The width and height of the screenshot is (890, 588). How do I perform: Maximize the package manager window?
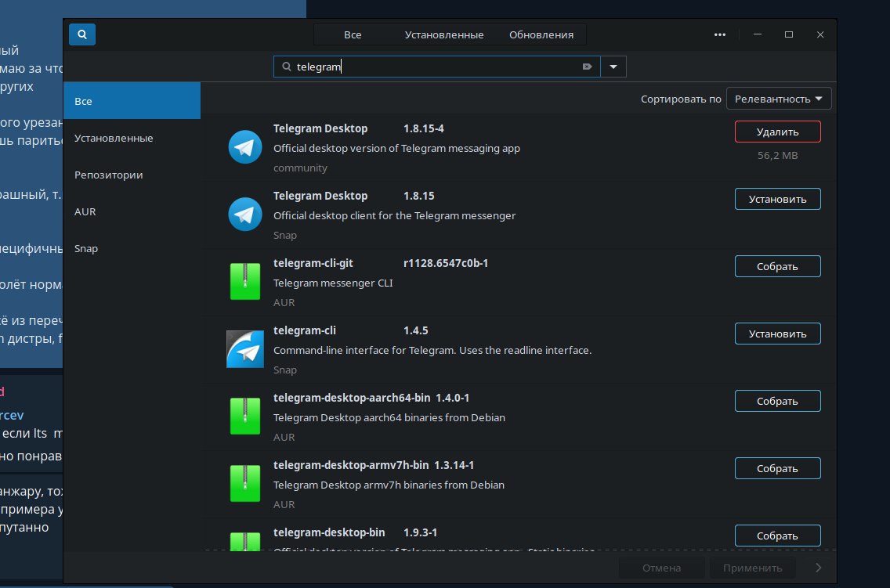coord(788,34)
